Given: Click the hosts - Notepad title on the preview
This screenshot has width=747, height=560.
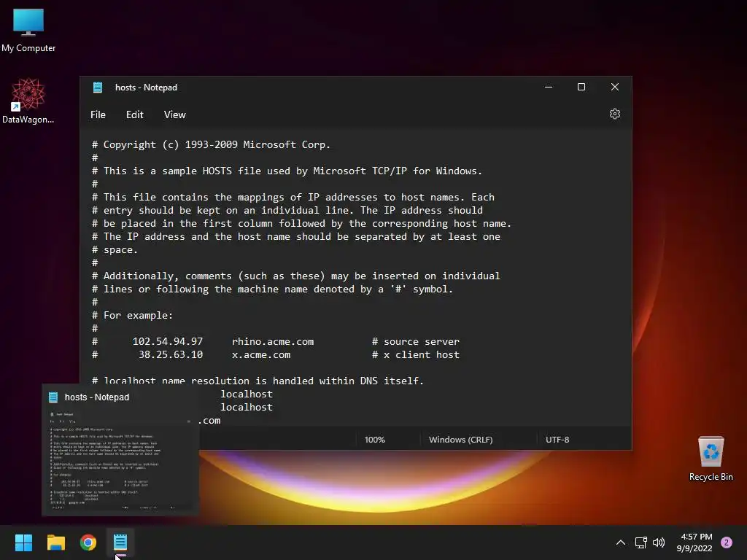Looking at the screenshot, I should (x=97, y=397).
